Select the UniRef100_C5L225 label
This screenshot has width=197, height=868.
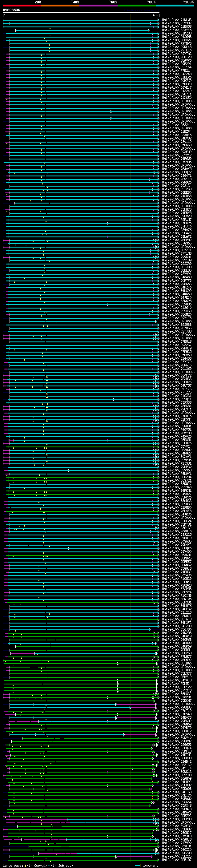(x=177, y=856)
